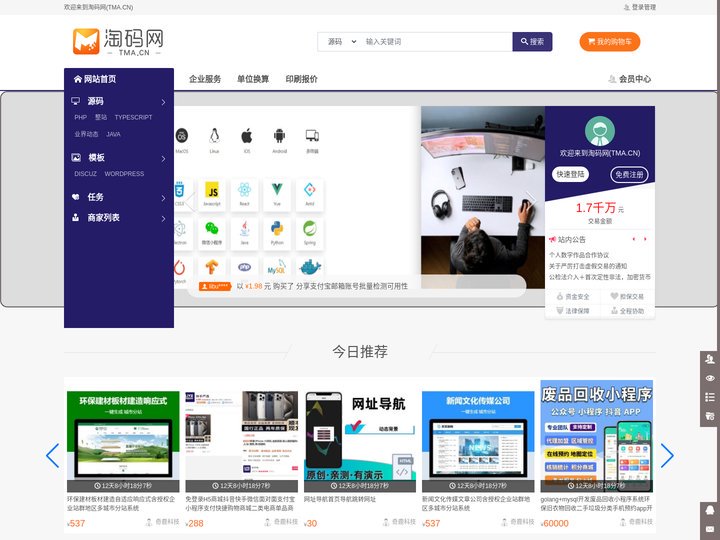Show previous 站内公告 notice arrow
This screenshot has width=720, height=540.
634,239
